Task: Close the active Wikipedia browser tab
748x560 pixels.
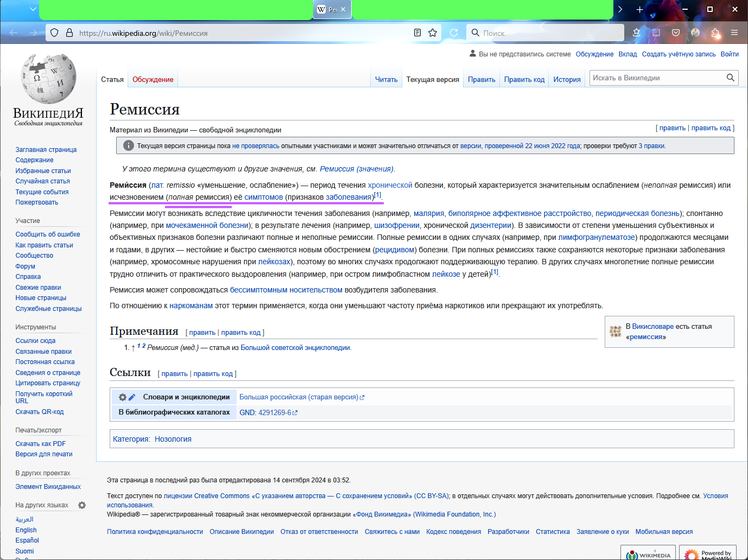Action: 343,9
